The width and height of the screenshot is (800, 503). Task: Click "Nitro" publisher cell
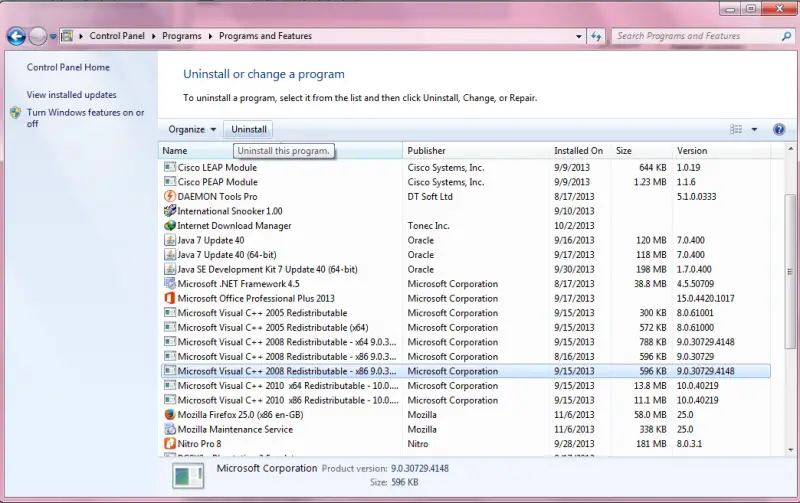(x=418, y=444)
